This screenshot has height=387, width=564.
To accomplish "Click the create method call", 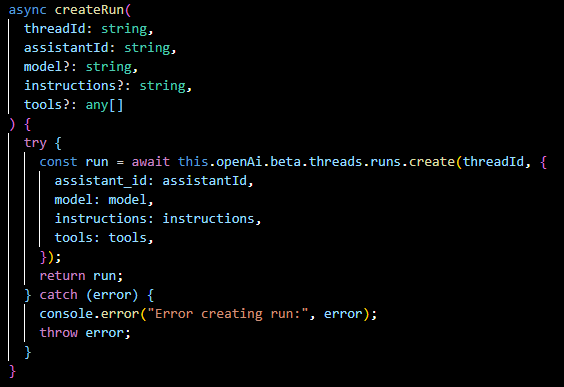I will (x=432, y=162).
